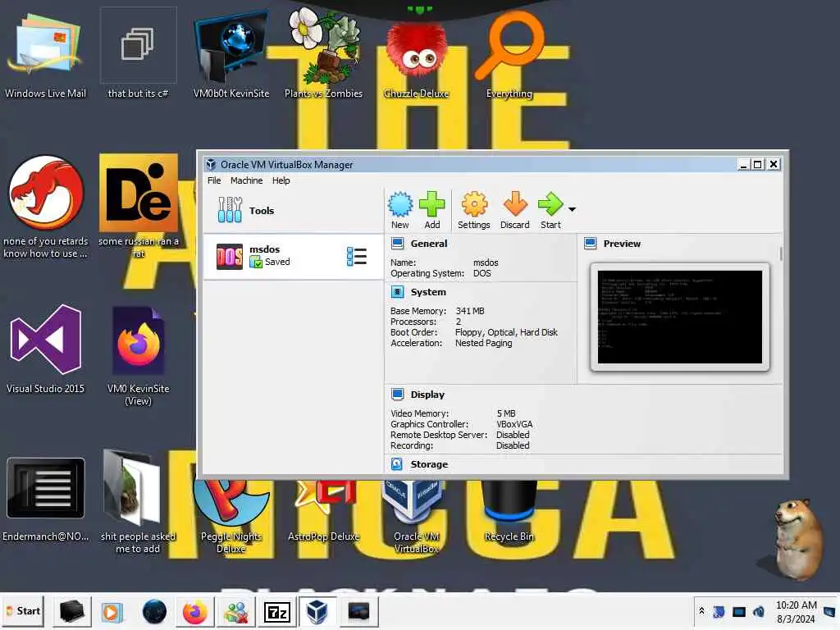Open VM0 KevinSite (View) desktop icon
840x630 pixels.
pyautogui.click(x=138, y=356)
